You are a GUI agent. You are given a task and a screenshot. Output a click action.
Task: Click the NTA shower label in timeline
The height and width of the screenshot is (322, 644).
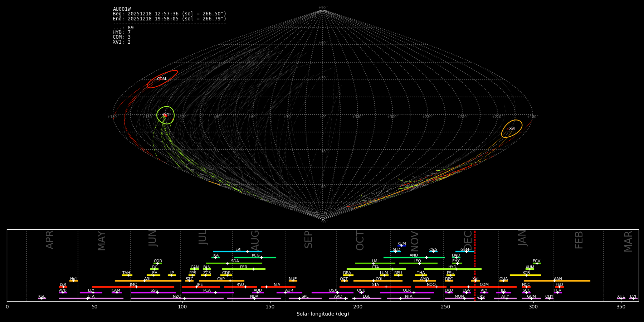coord(409,297)
